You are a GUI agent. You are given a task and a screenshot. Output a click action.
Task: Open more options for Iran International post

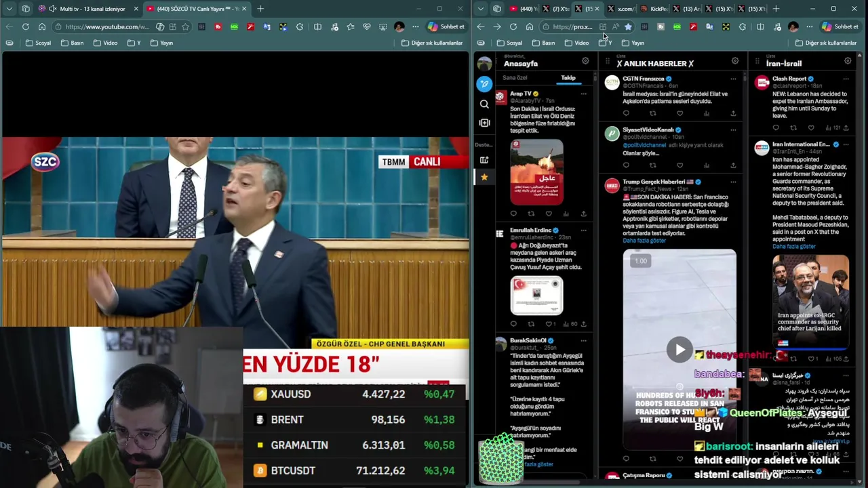tap(846, 144)
